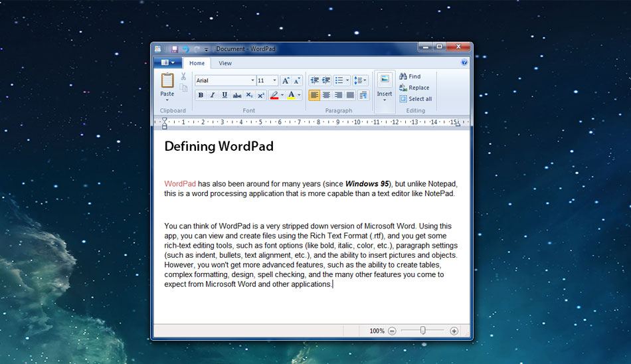Toggle Strikethrough formatting

coord(237,95)
